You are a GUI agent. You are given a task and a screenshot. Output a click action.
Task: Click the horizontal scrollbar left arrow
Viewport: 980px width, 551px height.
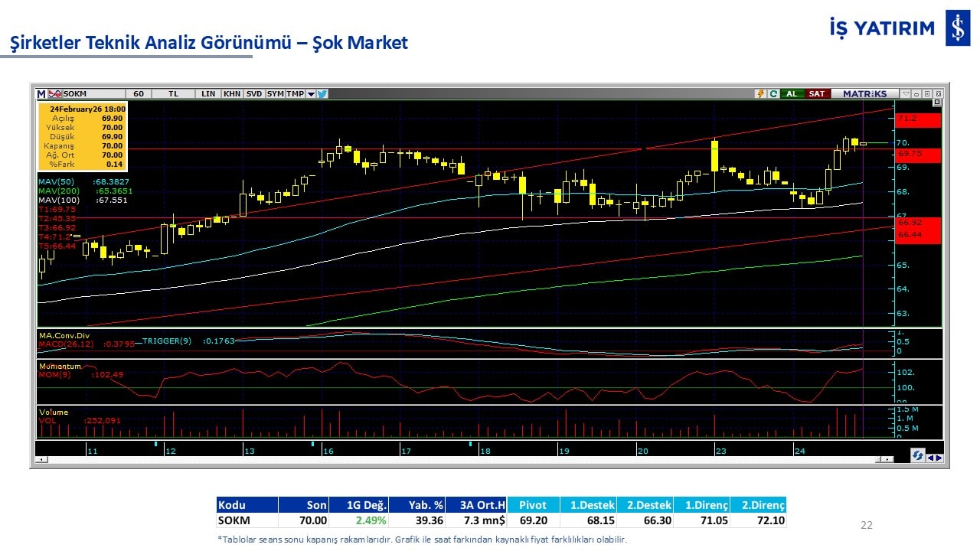[x=41, y=460]
